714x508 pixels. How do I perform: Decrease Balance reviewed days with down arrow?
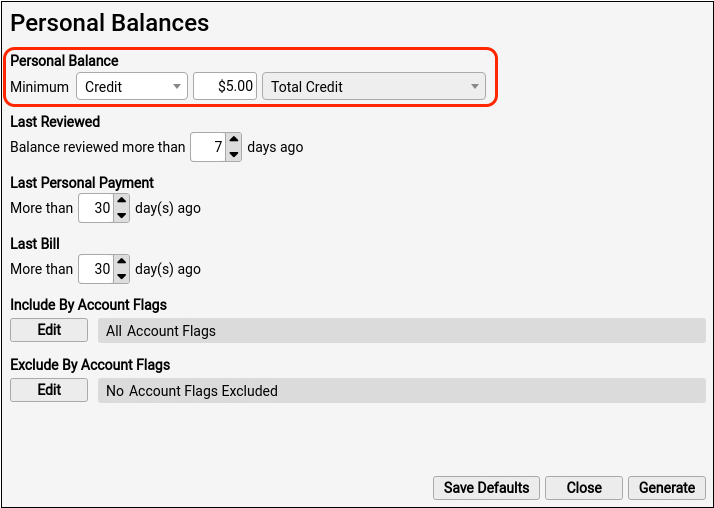[234, 154]
